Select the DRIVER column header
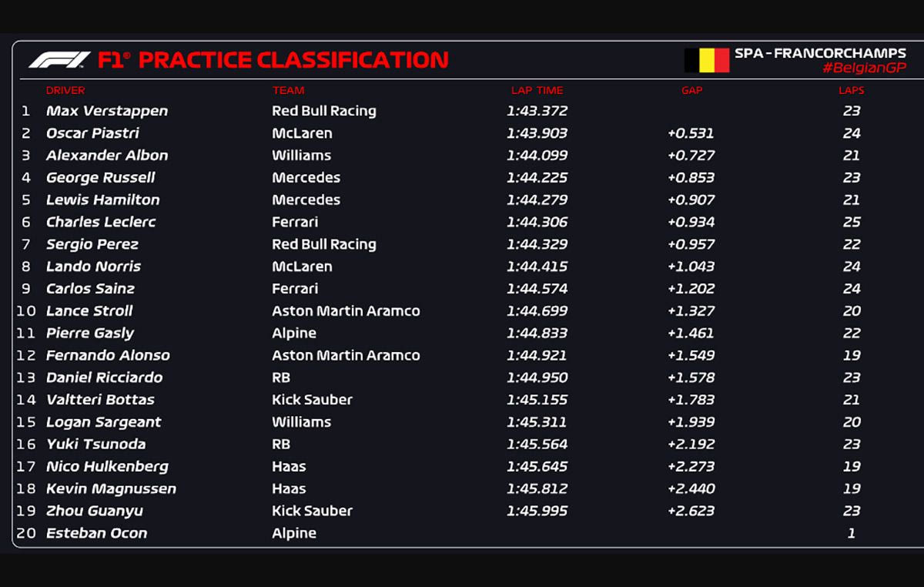 [x=65, y=91]
